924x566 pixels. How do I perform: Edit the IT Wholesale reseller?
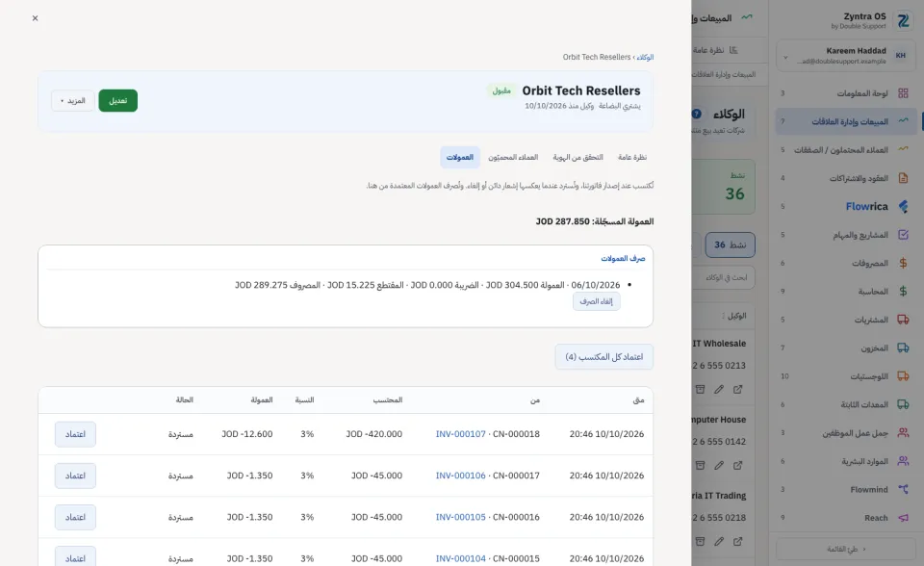(719, 389)
